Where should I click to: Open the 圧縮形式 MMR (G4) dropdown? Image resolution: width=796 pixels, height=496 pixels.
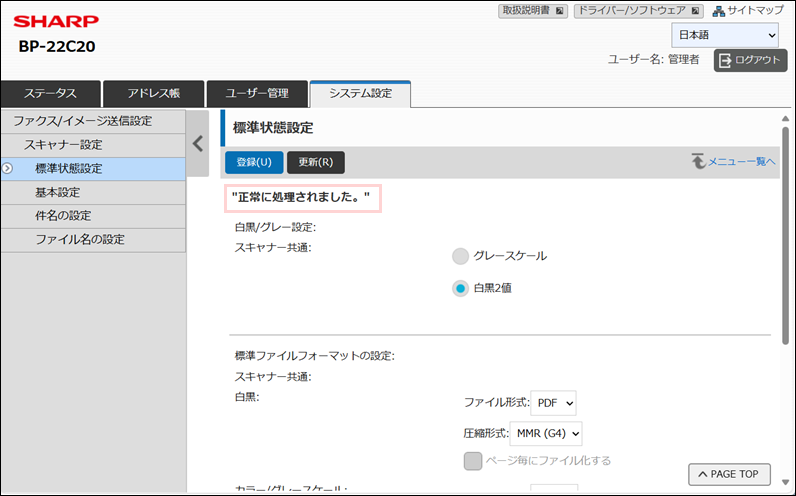[546, 433]
